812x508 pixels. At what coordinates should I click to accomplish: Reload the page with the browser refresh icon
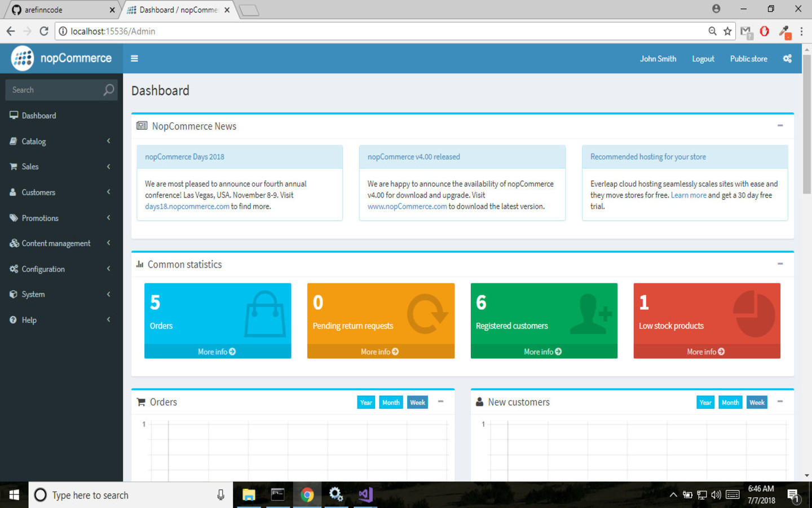click(44, 31)
